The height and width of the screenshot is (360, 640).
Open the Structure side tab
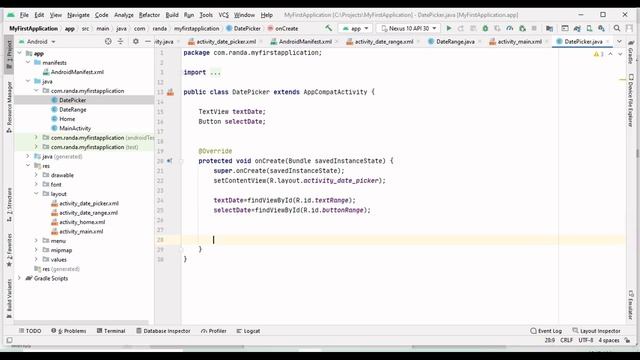click(x=9, y=205)
